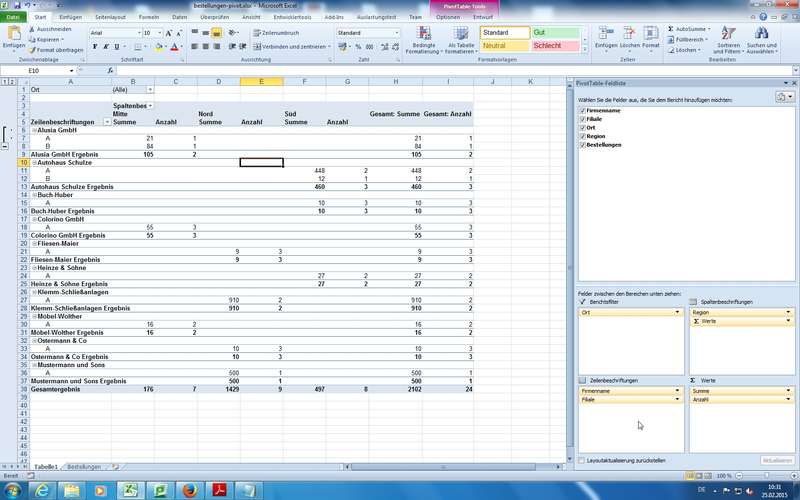Open the font size dropdown

point(160,33)
